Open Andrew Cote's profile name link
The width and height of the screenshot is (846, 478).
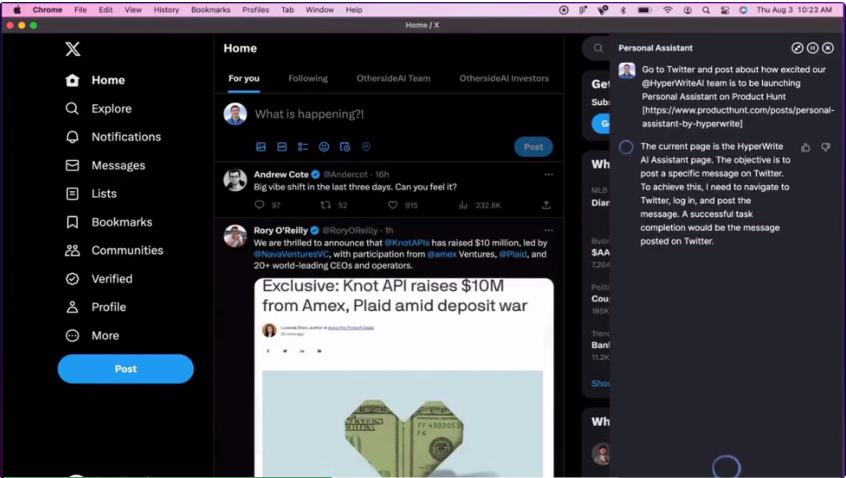(281, 175)
